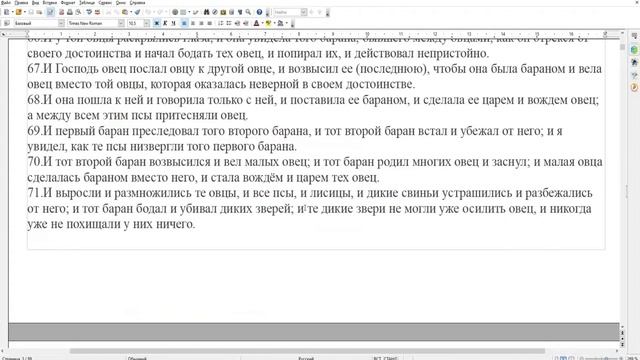Cut selection using scissors icon
640x360 pixels.
point(108,12)
